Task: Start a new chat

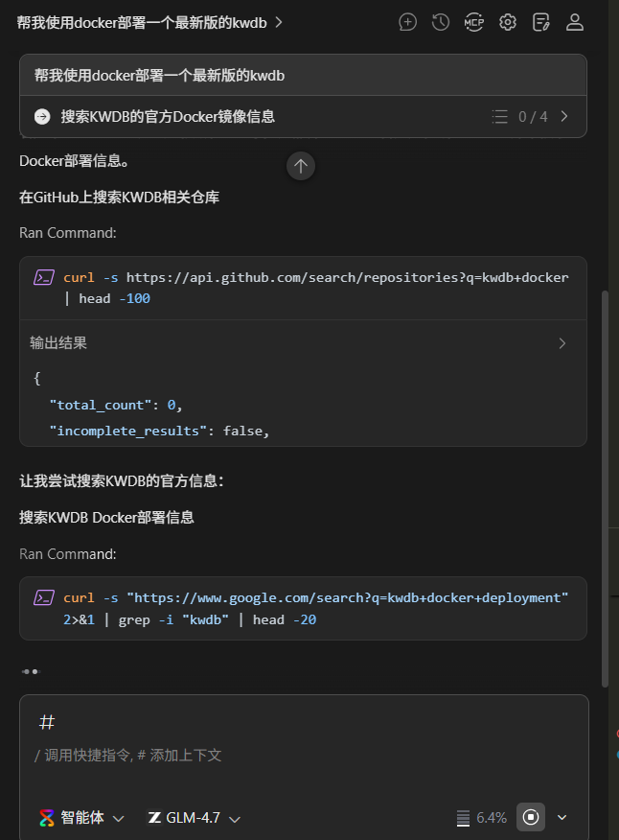Action: coord(407,21)
